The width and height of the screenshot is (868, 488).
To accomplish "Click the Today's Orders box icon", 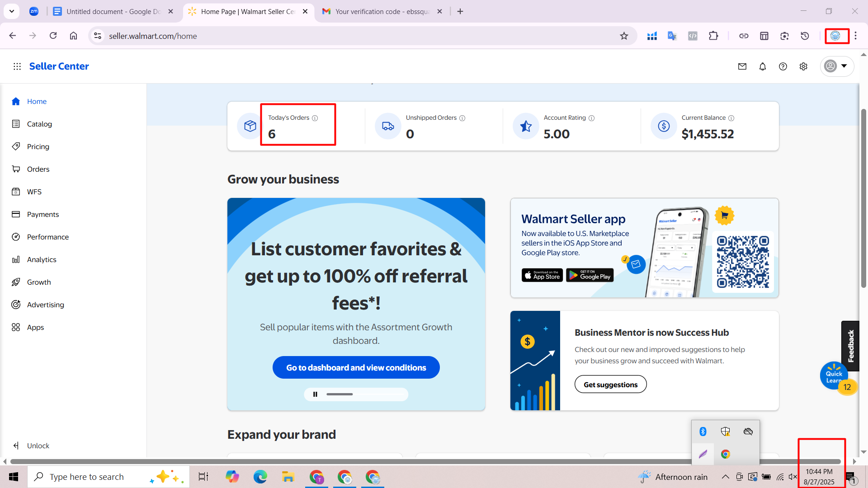I will pyautogui.click(x=250, y=126).
